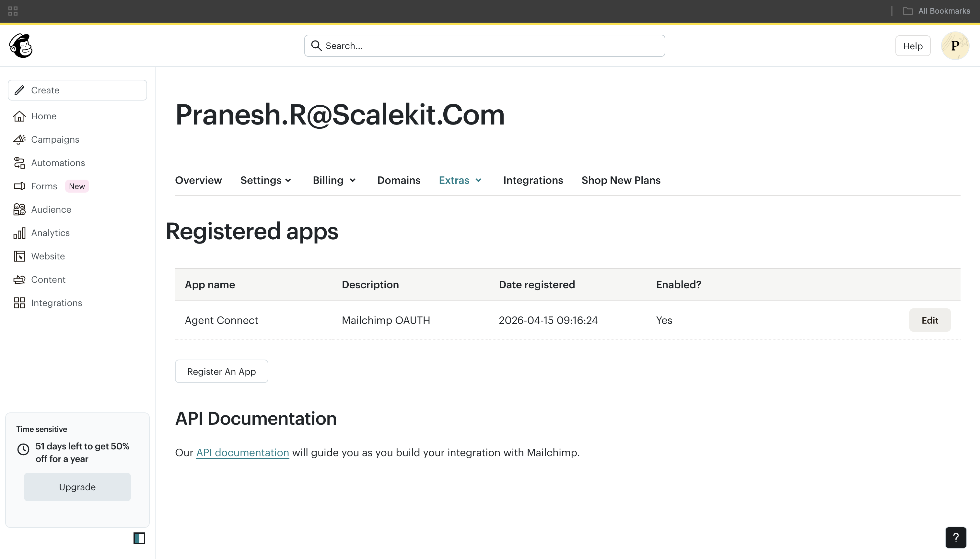This screenshot has height=559, width=980.
Task: Click the Mailchimp Freddie logo
Action: click(x=21, y=46)
